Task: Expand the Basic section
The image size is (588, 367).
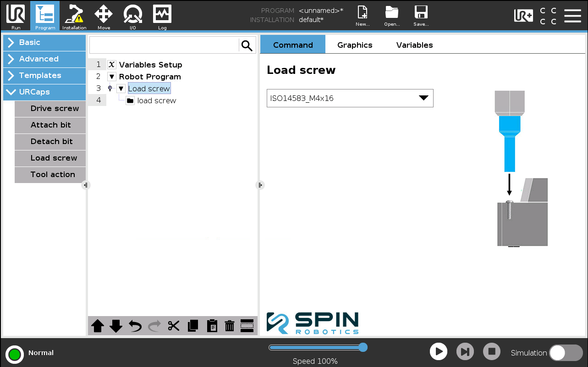Action: pos(44,42)
